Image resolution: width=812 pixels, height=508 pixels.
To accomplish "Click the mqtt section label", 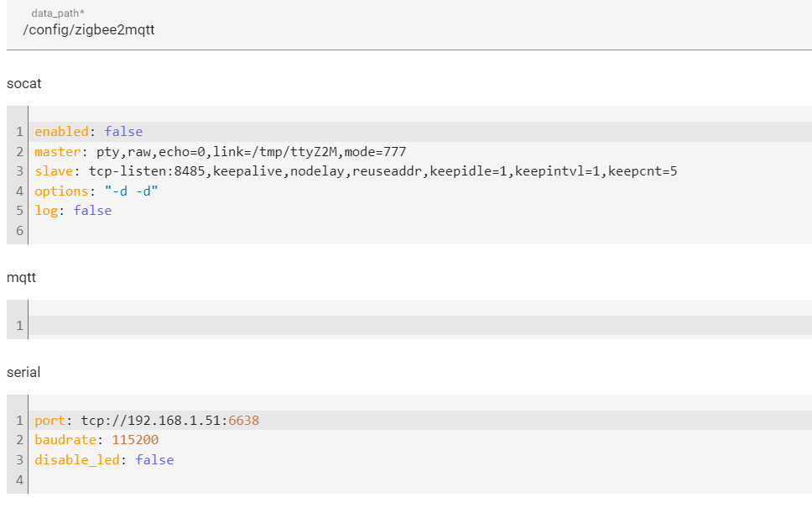I will tap(22, 277).
